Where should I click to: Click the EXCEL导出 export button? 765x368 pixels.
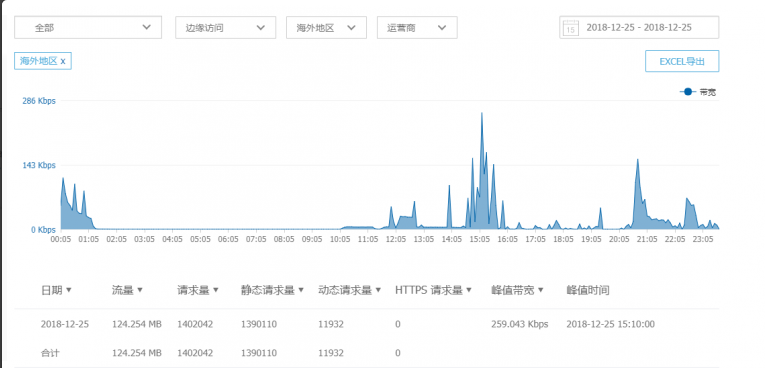pos(682,61)
